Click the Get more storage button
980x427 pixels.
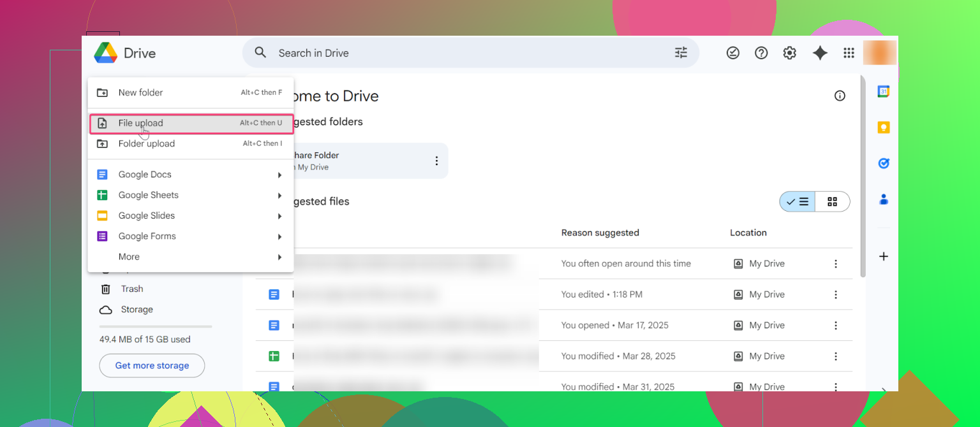tap(152, 366)
